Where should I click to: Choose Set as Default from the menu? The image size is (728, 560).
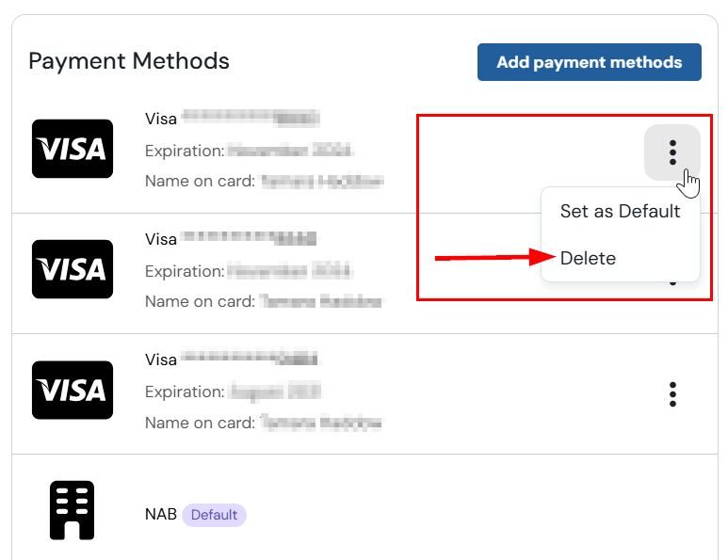[x=620, y=211]
